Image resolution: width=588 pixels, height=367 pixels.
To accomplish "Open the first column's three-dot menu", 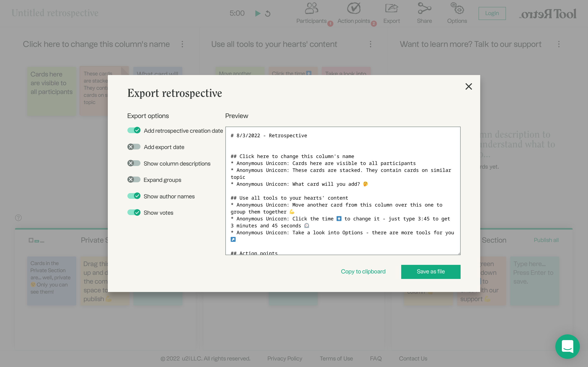I will coord(182,44).
